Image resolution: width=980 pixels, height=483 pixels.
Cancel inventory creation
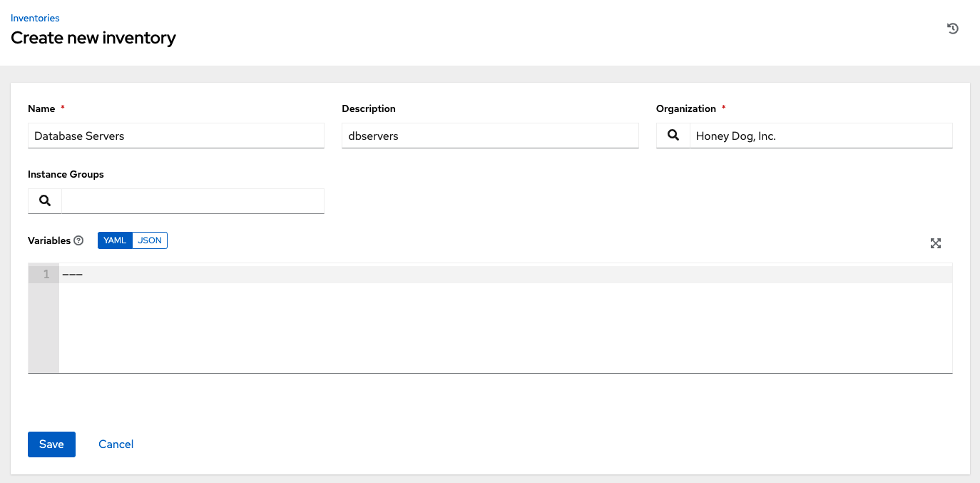(x=116, y=444)
